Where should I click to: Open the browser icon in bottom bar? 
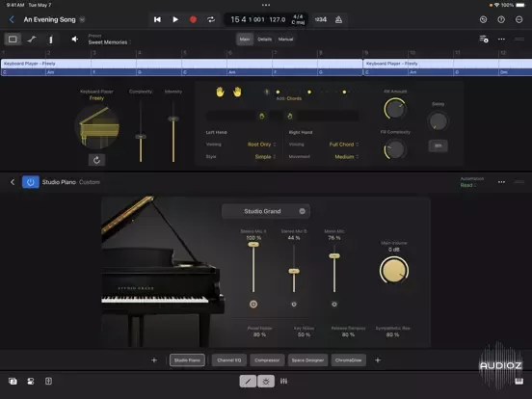click(13, 382)
